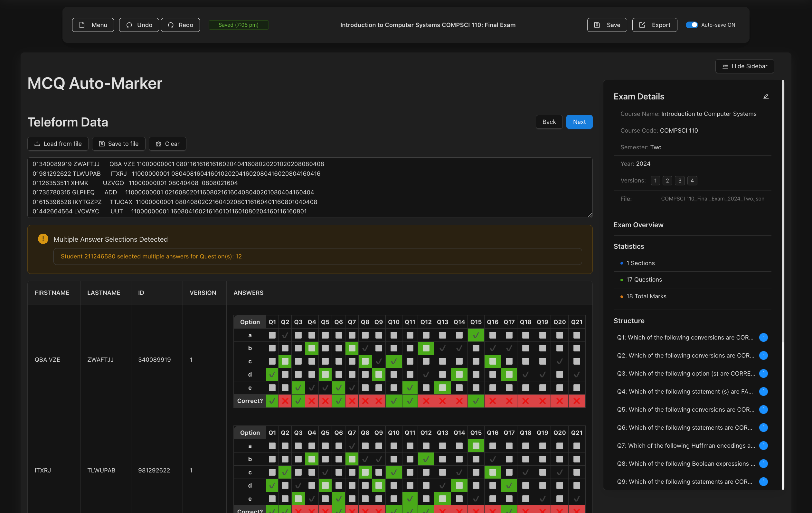The image size is (812, 513).
Task: Click the Redo arrow icon
Action: (171, 25)
